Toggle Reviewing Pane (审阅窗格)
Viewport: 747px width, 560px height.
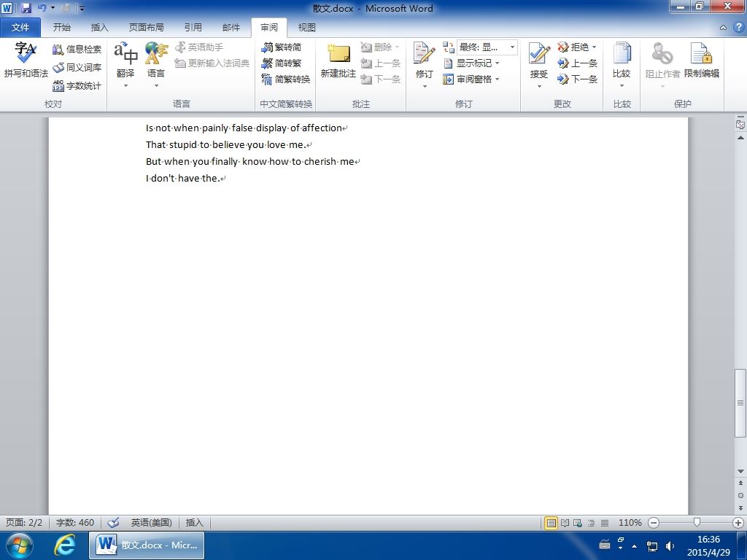click(468, 79)
